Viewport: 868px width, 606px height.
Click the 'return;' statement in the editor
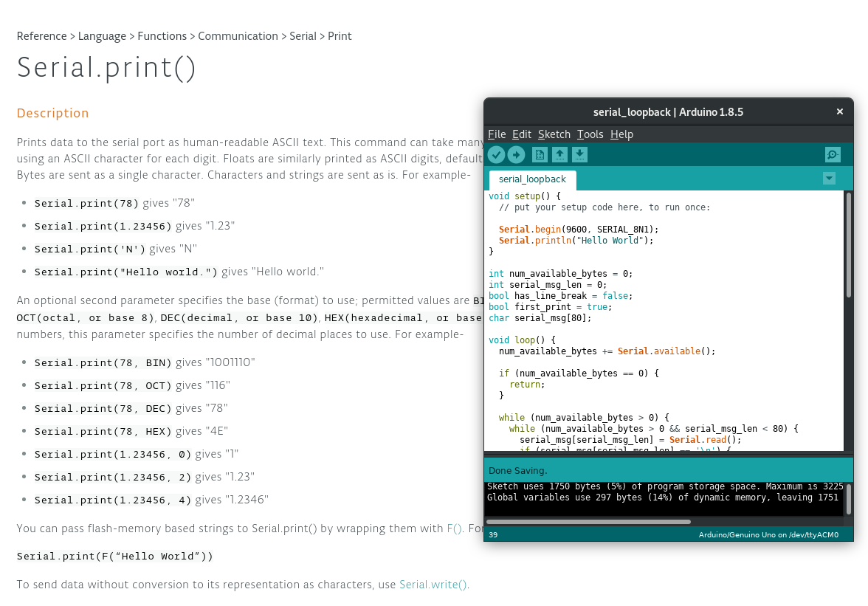click(x=527, y=384)
